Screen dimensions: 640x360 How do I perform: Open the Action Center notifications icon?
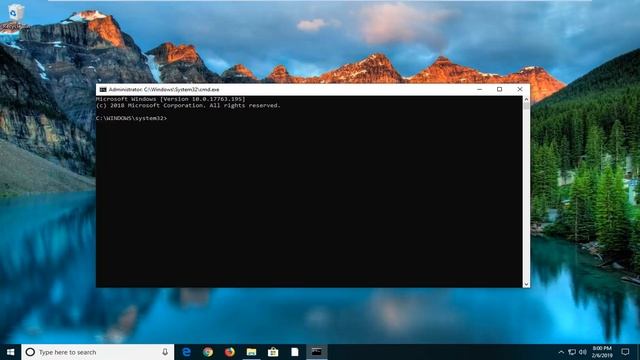tap(625, 352)
